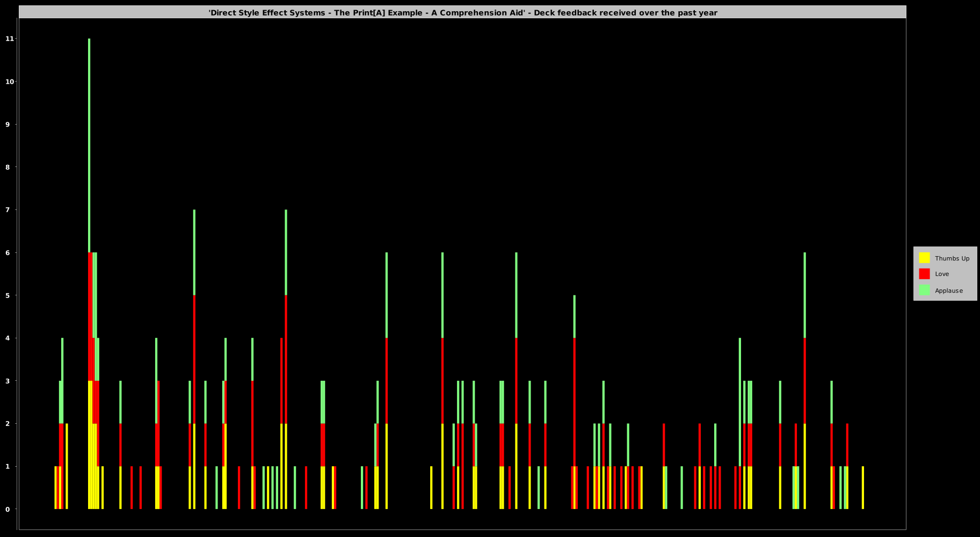Click the y-axis label 6
Viewport: 980px width, 537px height.
(x=8, y=252)
